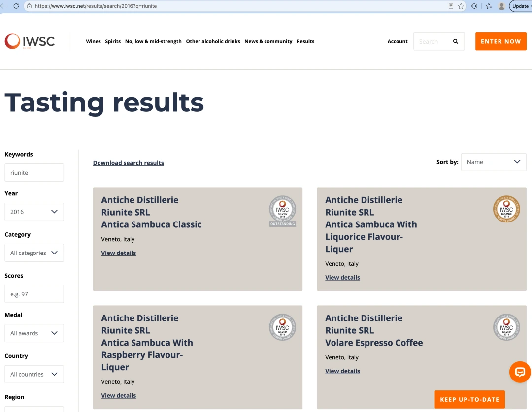This screenshot has width=532, height=412.
Task: Click the browser address bar URL
Action: [96, 6]
